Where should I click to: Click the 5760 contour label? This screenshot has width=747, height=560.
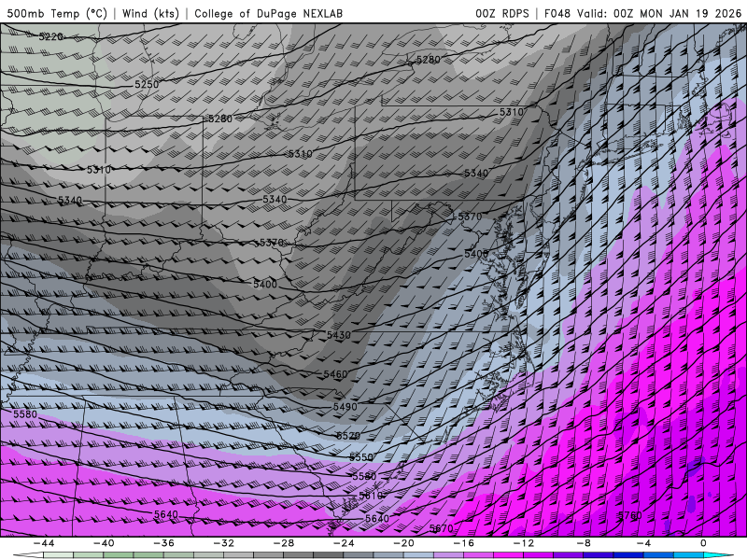click(629, 515)
